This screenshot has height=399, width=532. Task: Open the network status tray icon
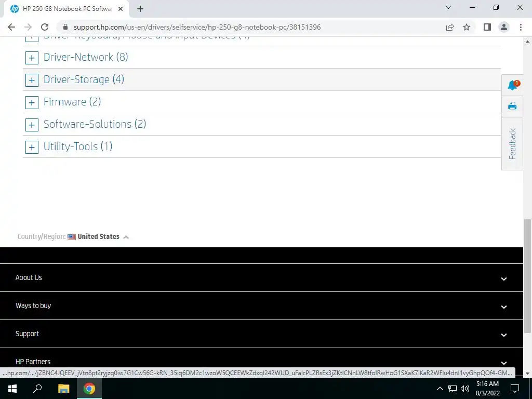453,389
